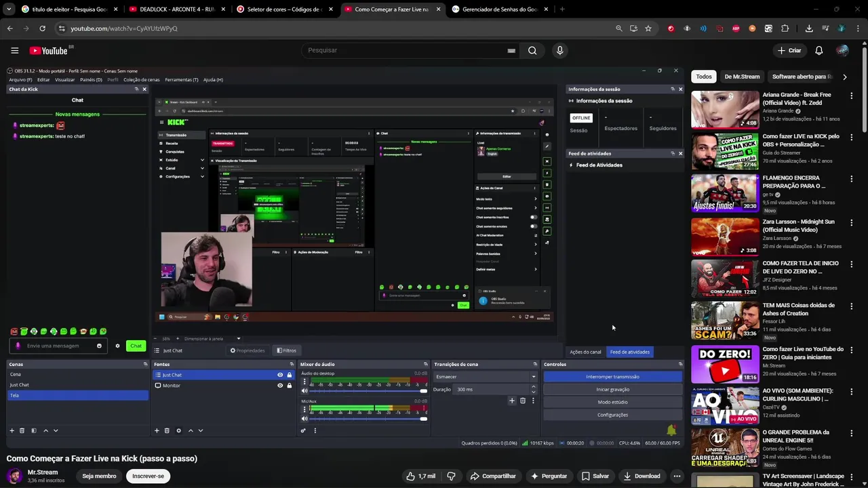Reload the page with browser refresh
This screenshot has height=488, width=868.
click(42, 28)
